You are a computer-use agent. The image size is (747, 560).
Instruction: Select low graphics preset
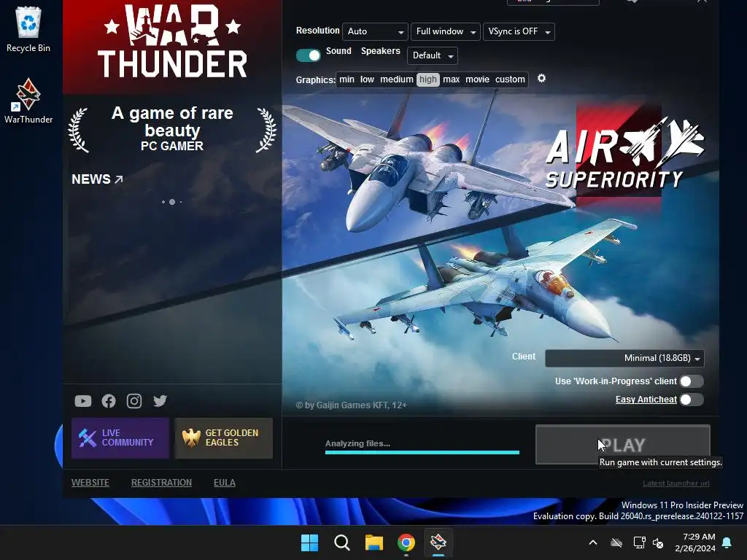click(x=367, y=79)
